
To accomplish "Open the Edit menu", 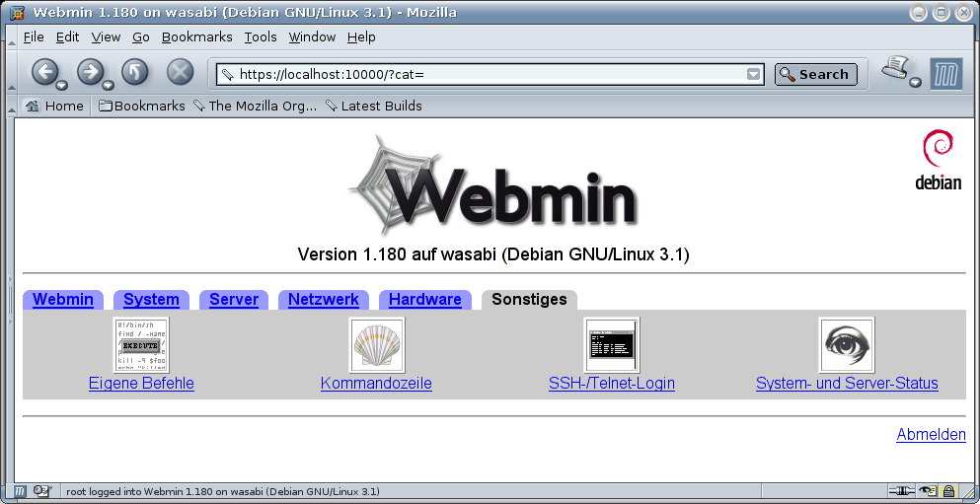I will pos(67,36).
